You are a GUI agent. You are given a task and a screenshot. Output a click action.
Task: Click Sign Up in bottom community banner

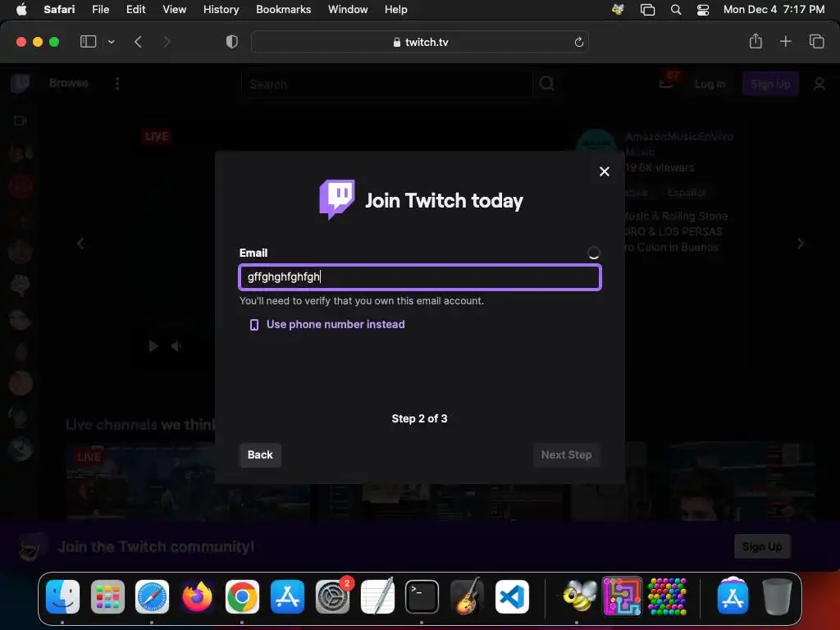click(762, 546)
